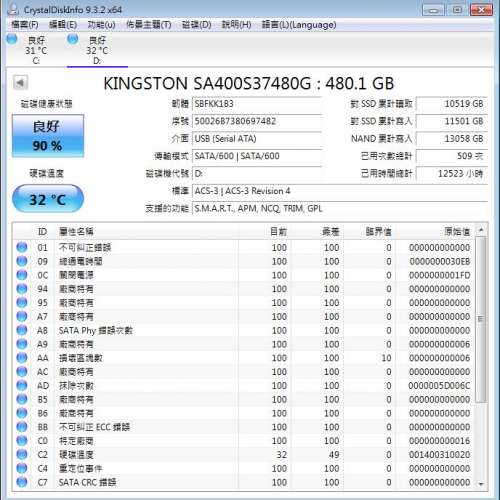Click the status icon of attribute 01
This screenshot has width=500, height=500.
point(22,247)
